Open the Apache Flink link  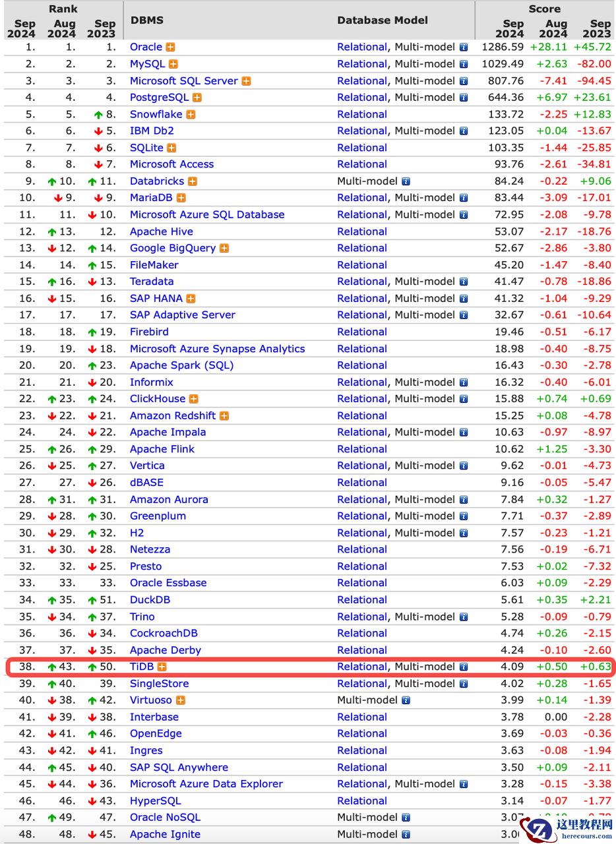[x=162, y=449]
